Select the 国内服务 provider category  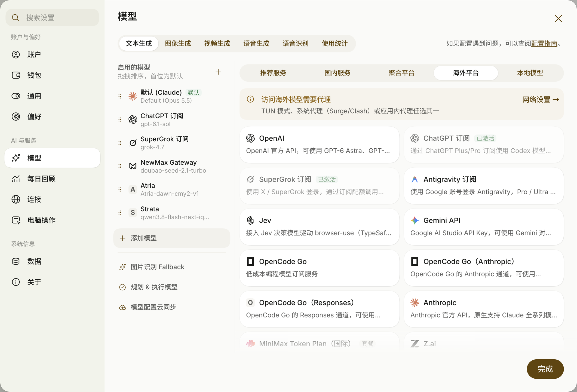[x=337, y=73]
